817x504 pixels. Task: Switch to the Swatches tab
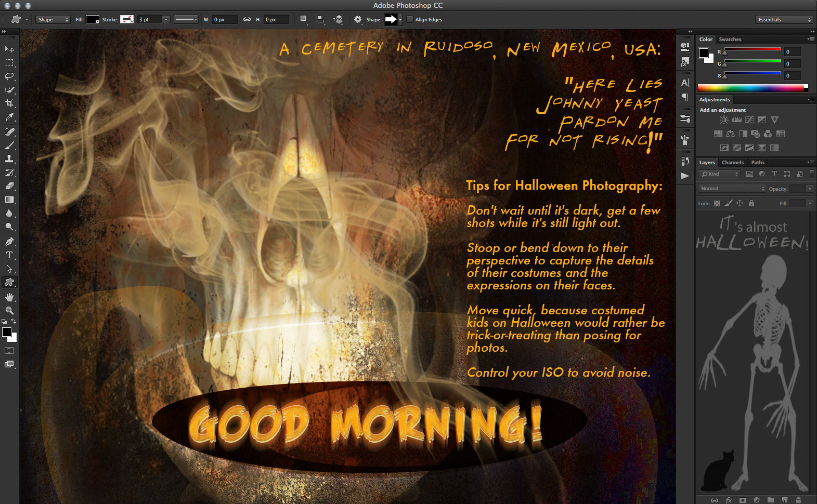730,39
